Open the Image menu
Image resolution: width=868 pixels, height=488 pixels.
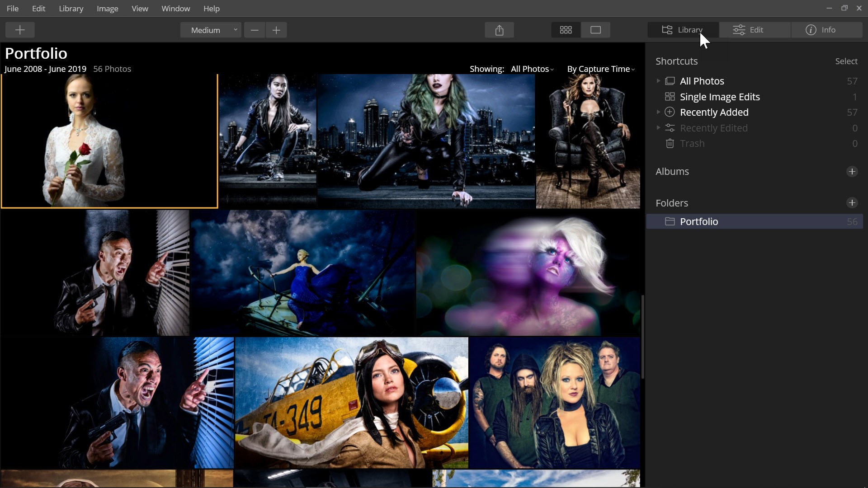[x=107, y=9]
